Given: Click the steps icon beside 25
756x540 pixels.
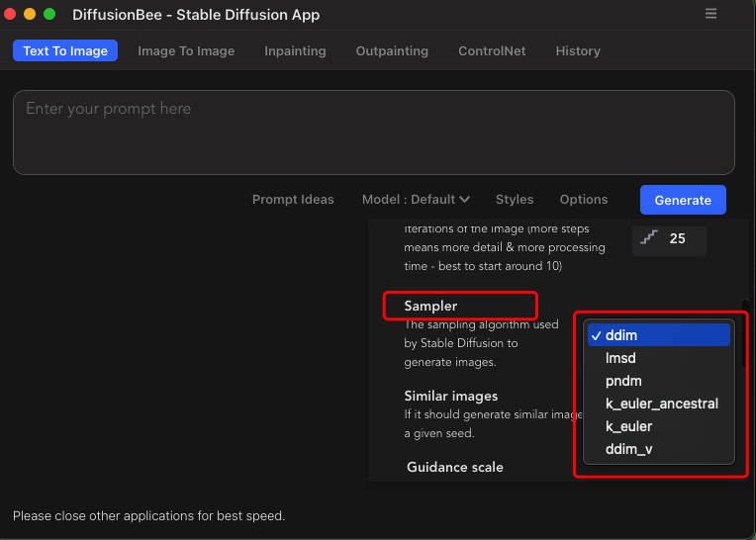Looking at the screenshot, I should [649, 237].
